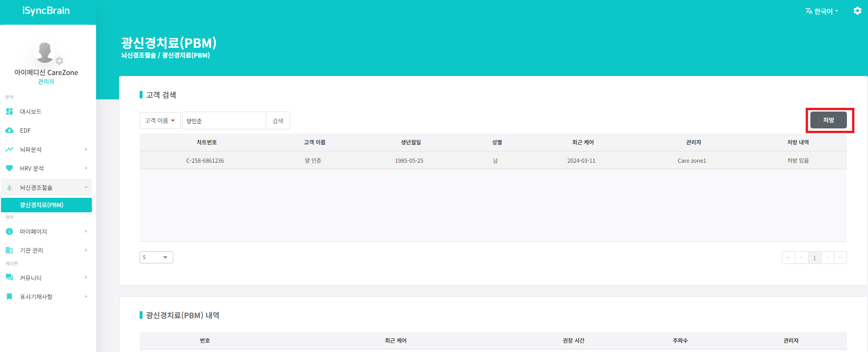Click the EDF cloud upload icon
Image resolution: width=868 pixels, height=352 pixels.
tap(9, 130)
